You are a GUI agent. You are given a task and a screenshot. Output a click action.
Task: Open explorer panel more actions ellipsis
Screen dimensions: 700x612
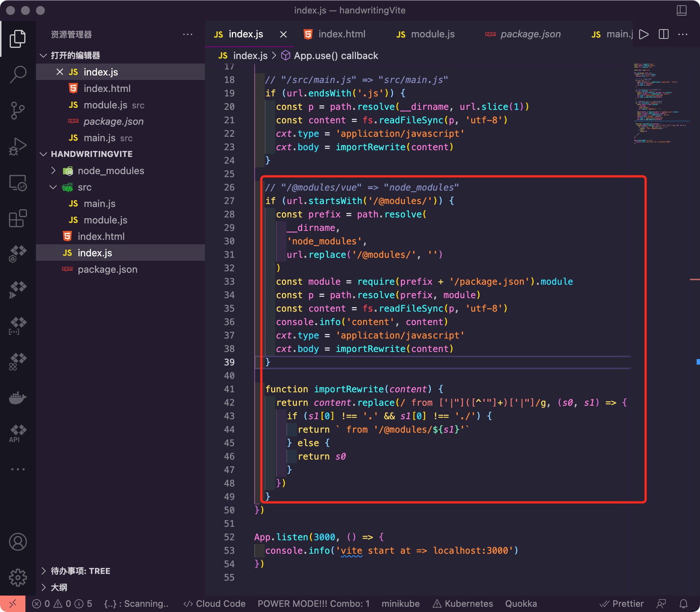pyautogui.click(x=188, y=34)
